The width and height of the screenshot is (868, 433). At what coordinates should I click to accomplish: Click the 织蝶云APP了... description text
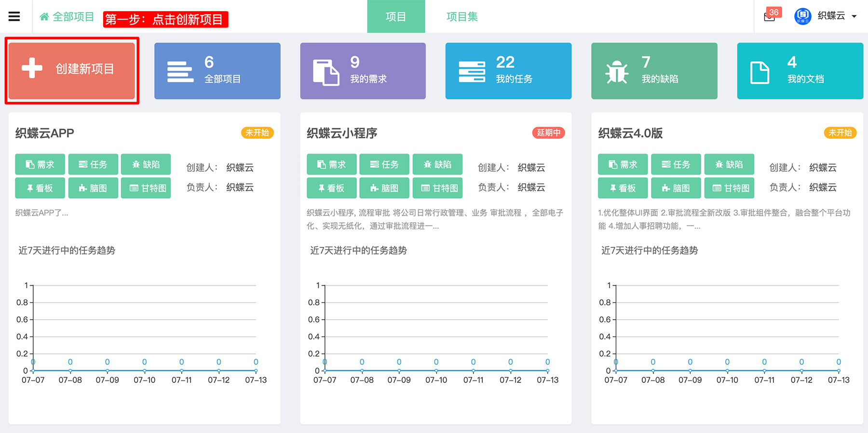click(41, 213)
